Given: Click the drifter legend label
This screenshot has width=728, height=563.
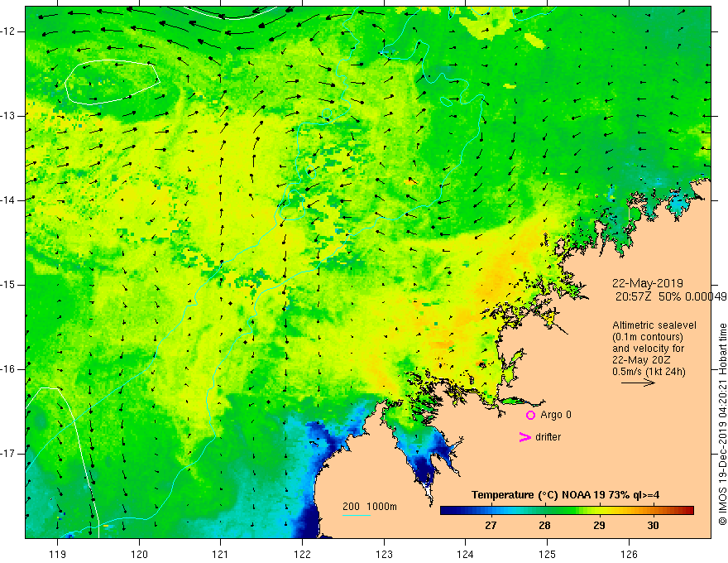Looking at the screenshot, I should pos(548,437).
